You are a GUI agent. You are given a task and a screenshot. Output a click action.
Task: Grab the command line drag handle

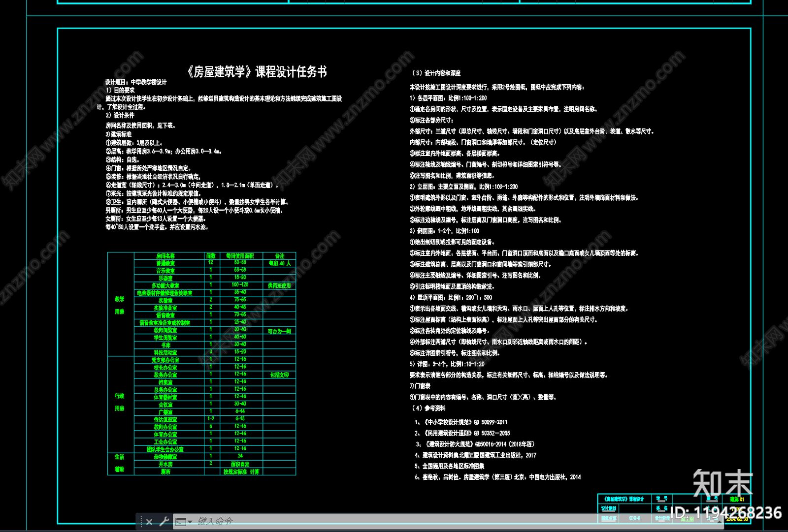tap(141, 522)
